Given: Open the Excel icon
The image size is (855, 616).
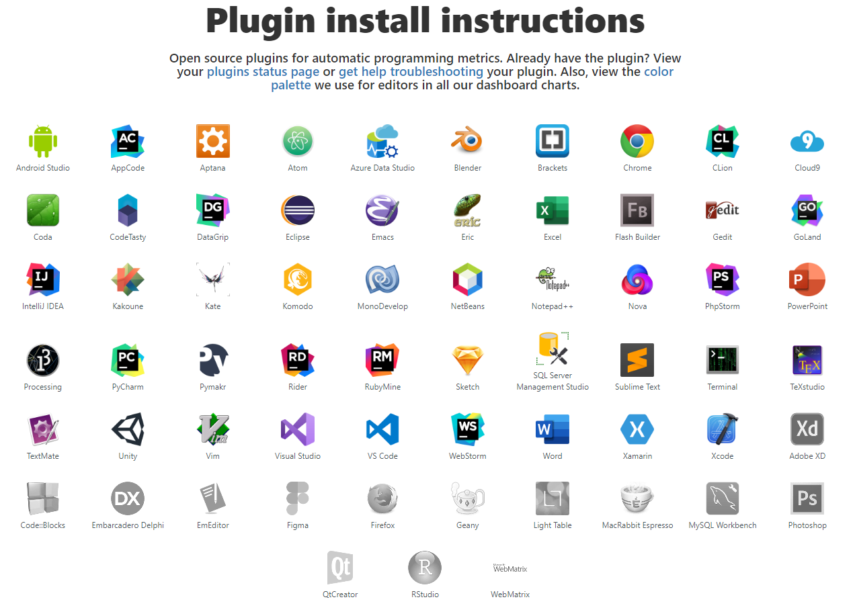Looking at the screenshot, I should point(553,210).
